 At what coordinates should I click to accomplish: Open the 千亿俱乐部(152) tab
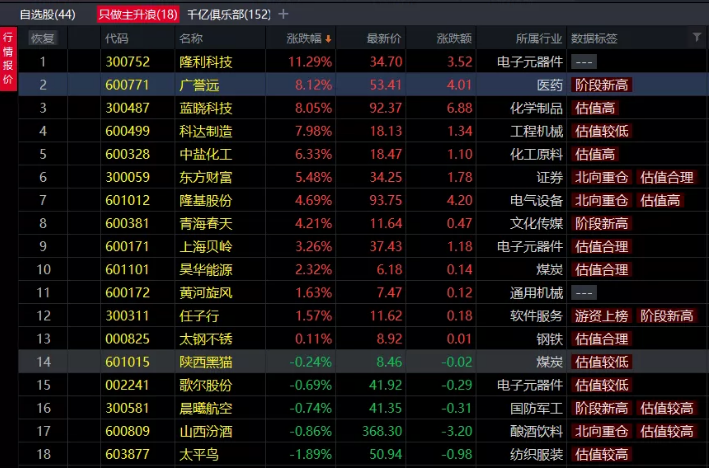[x=229, y=14]
